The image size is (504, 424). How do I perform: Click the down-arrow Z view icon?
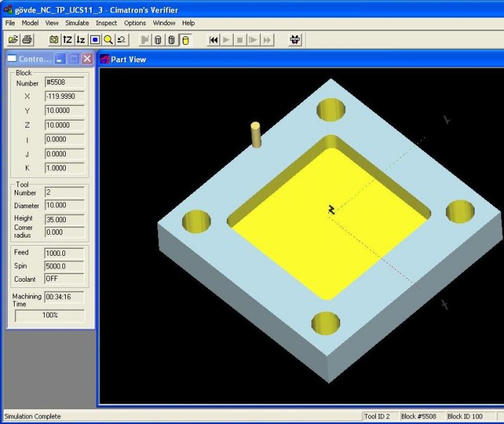tap(80, 40)
